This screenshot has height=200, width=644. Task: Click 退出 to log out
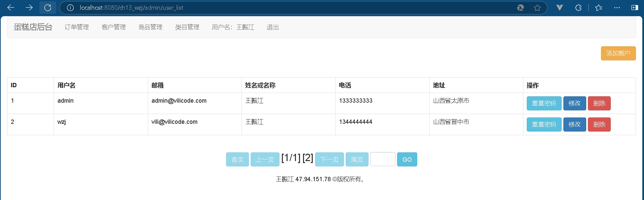coord(273,27)
